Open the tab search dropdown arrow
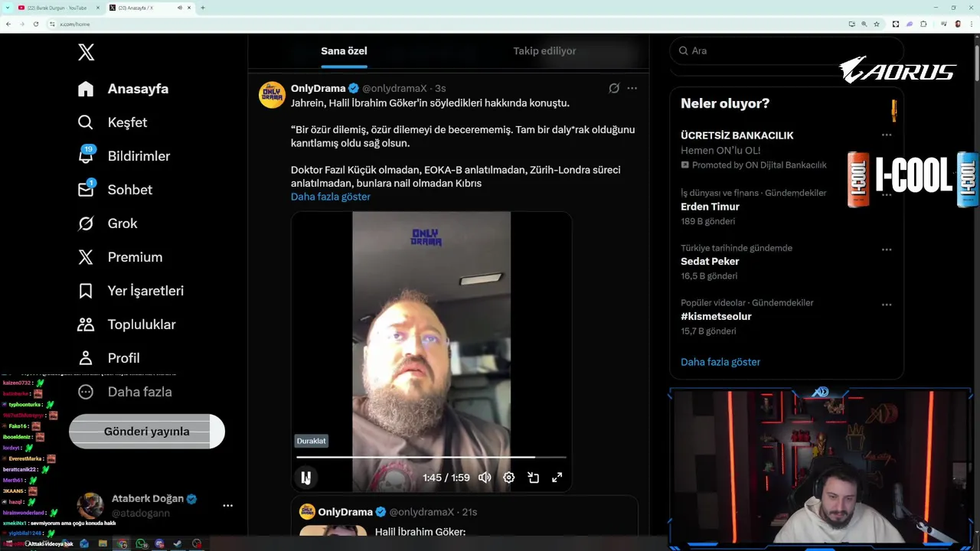Screen dimensions: 980x551 tap(7, 8)
